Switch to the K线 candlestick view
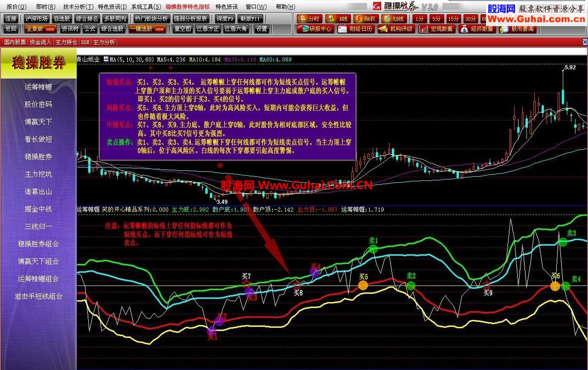Screen dimensions: 588x370 point(338,19)
